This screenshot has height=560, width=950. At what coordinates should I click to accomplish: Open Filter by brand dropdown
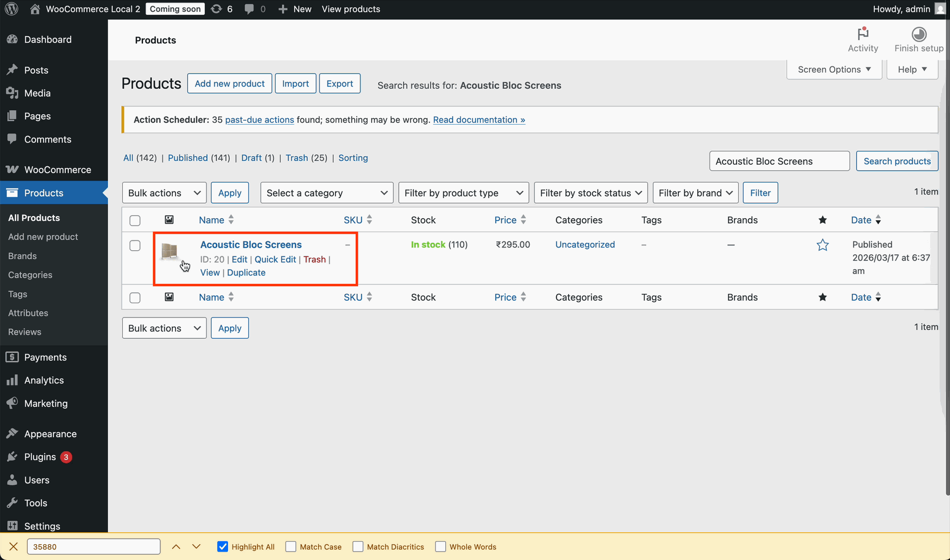(x=695, y=193)
